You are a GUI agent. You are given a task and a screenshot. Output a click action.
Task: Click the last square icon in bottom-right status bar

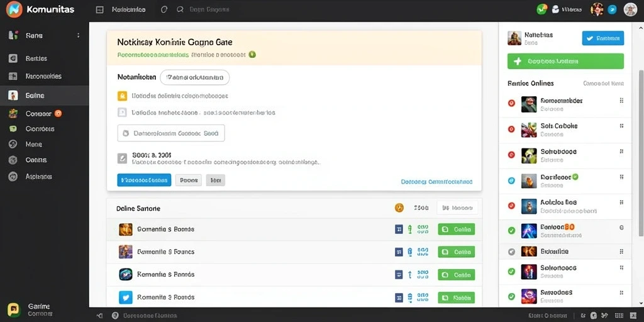coord(633,316)
